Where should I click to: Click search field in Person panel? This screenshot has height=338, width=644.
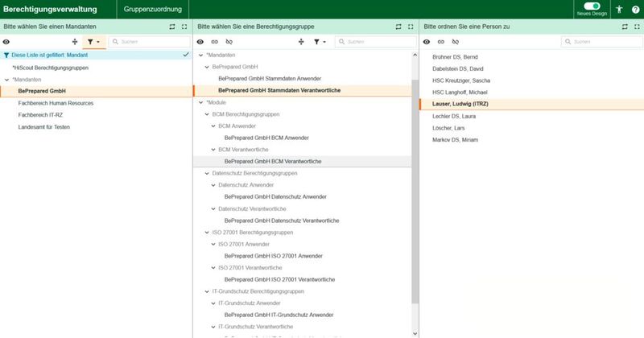[x=602, y=42]
